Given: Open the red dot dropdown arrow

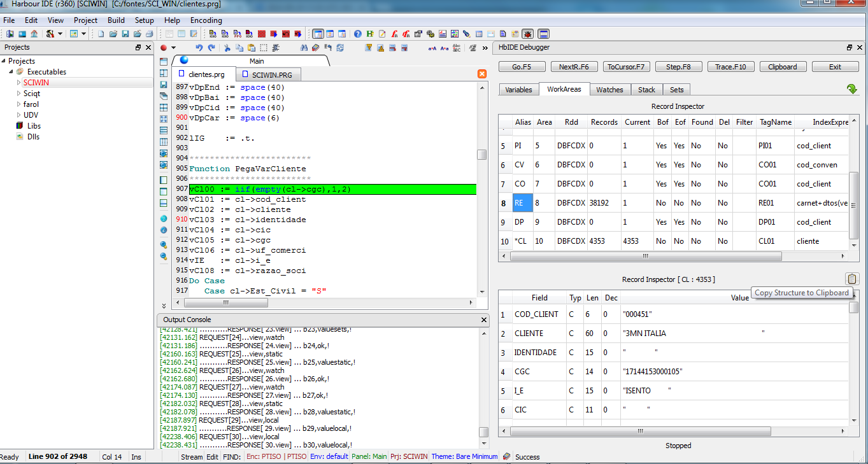Looking at the screenshot, I should 173,48.
